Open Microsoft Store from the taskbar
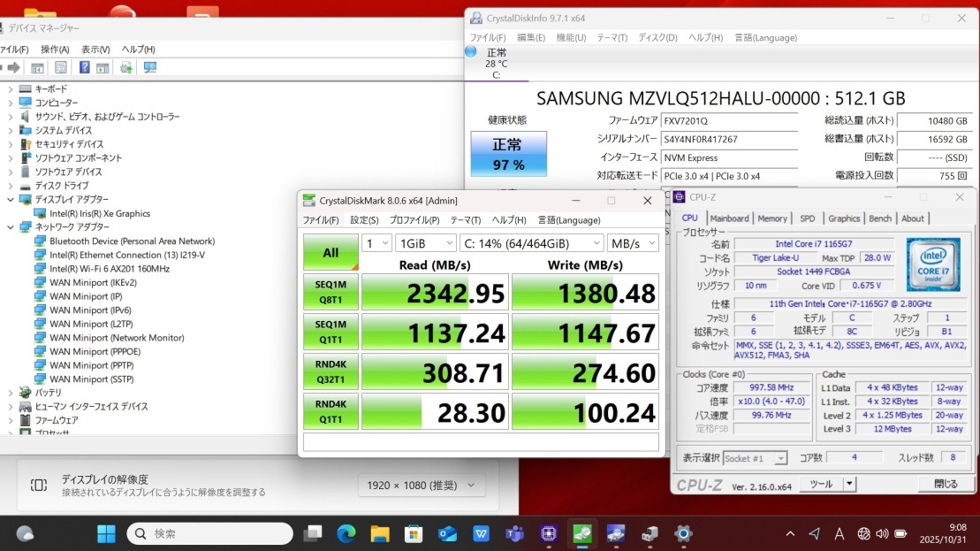 [x=413, y=533]
